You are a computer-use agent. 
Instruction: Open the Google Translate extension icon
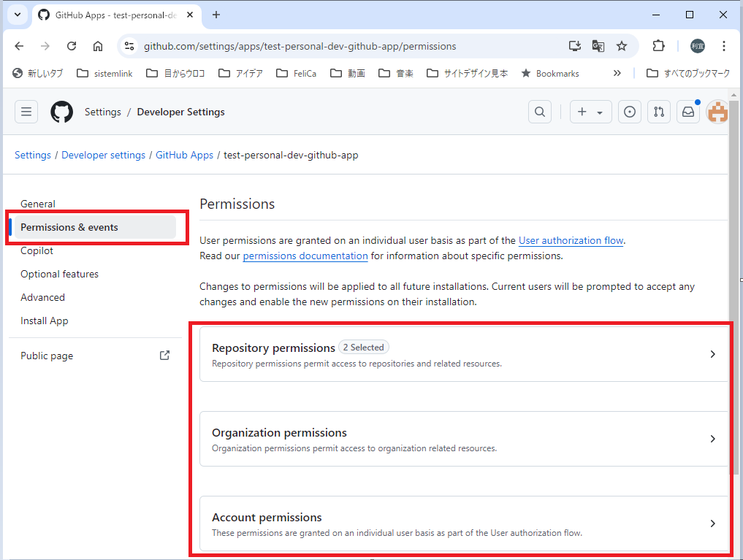(x=598, y=45)
